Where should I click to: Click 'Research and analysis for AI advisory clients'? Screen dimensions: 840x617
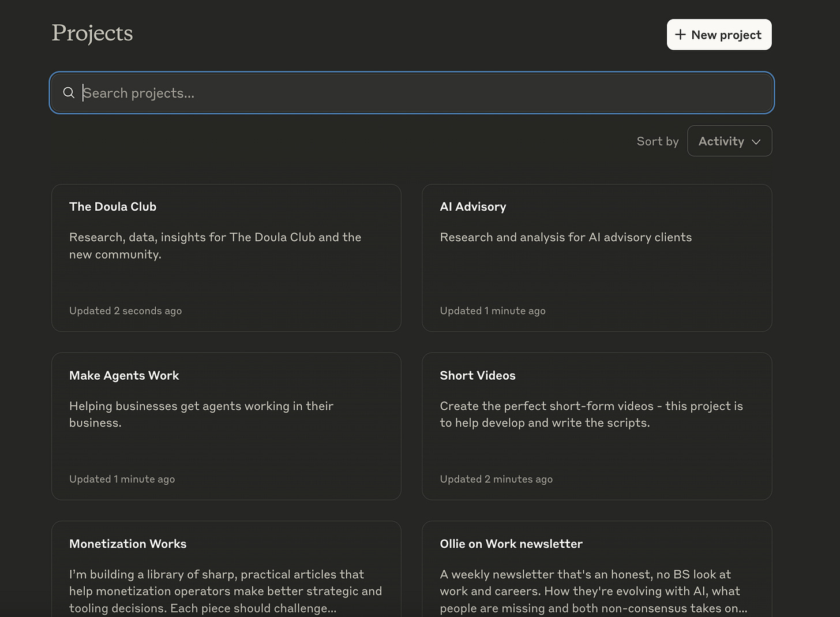pyautogui.click(x=565, y=237)
